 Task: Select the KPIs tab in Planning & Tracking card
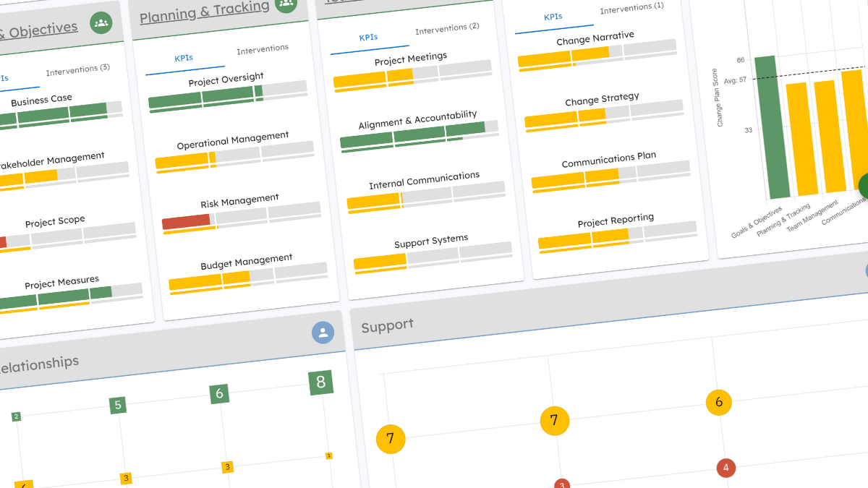pyautogui.click(x=184, y=59)
